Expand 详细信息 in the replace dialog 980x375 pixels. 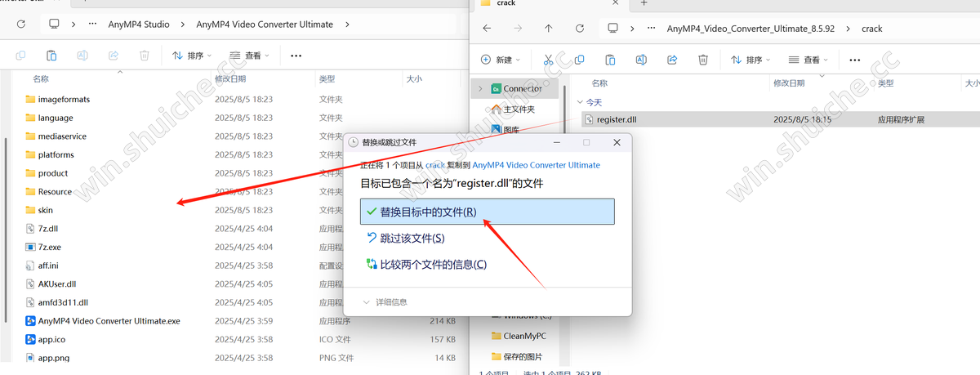(x=384, y=301)
